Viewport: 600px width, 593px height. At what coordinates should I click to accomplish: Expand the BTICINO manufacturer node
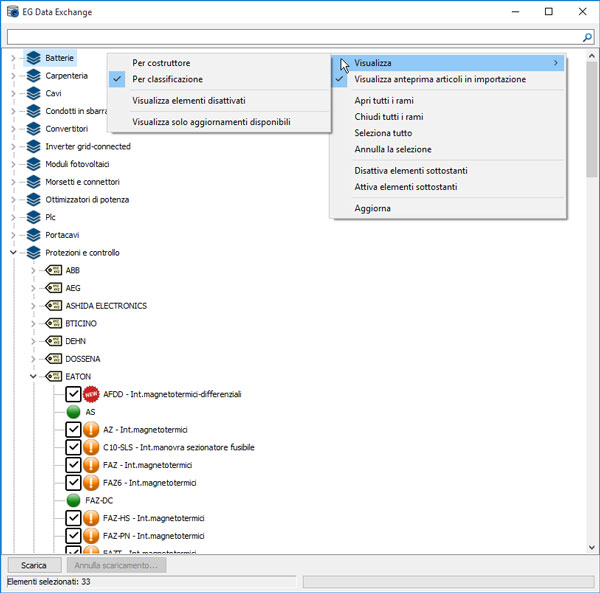33,323
